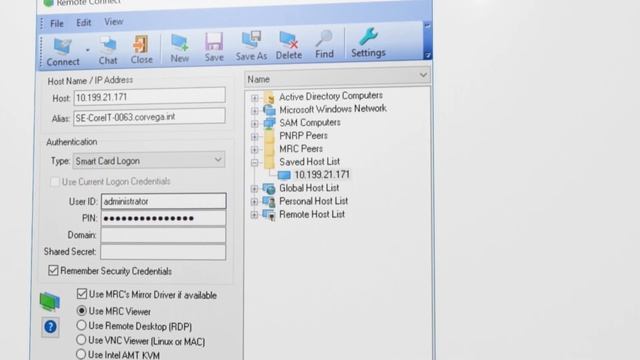
Task: Open the Find tool
Action: [x=324, y=44]
